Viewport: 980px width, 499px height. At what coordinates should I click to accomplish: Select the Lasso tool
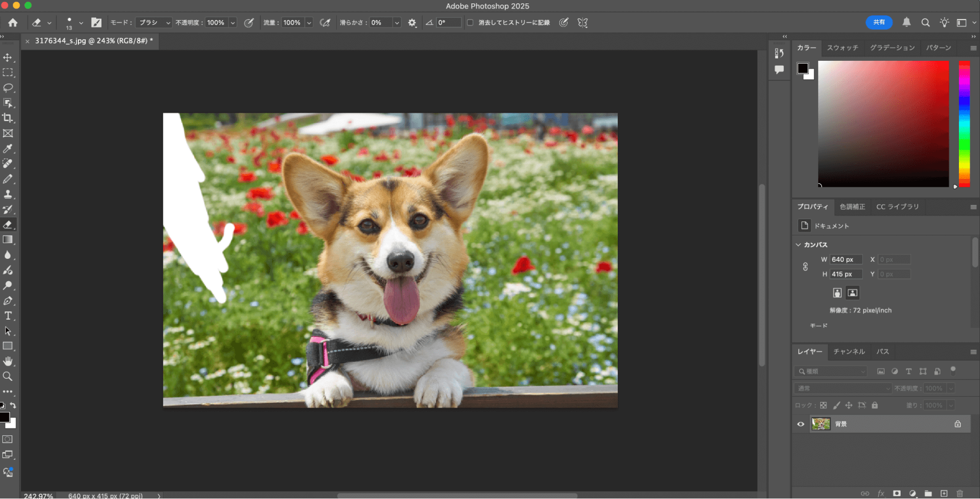8,88
